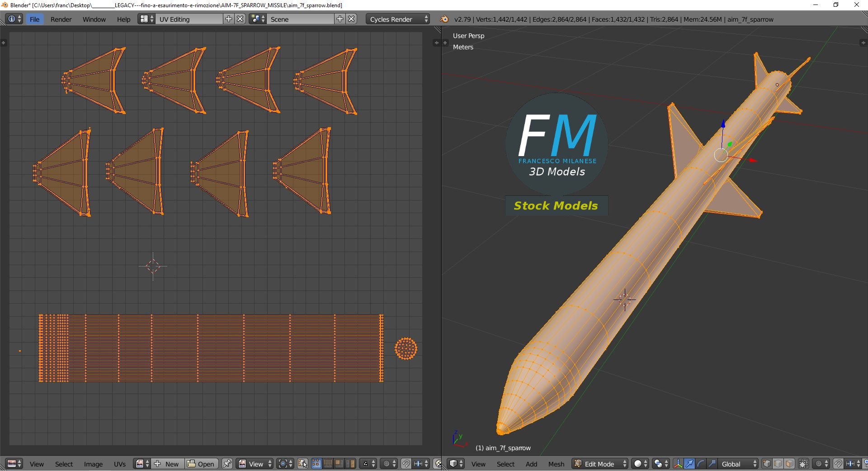Click New to create an image

(167, 464)
